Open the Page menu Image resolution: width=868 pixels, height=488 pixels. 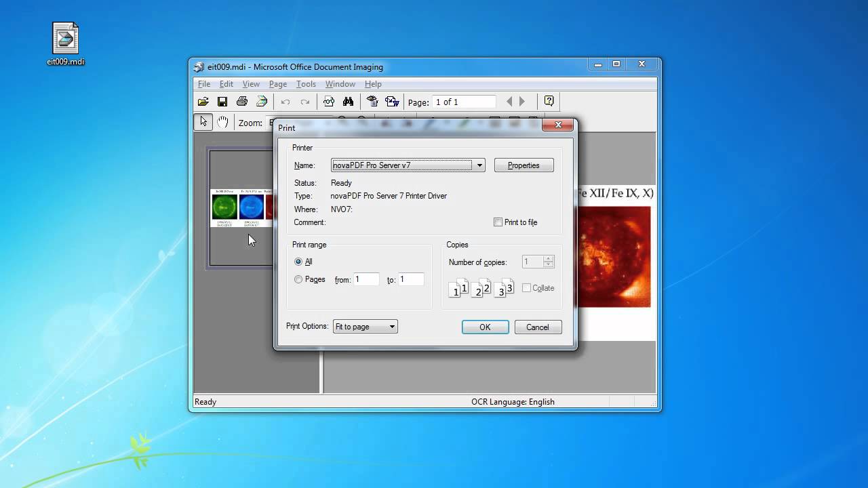(x=278, y=84)
